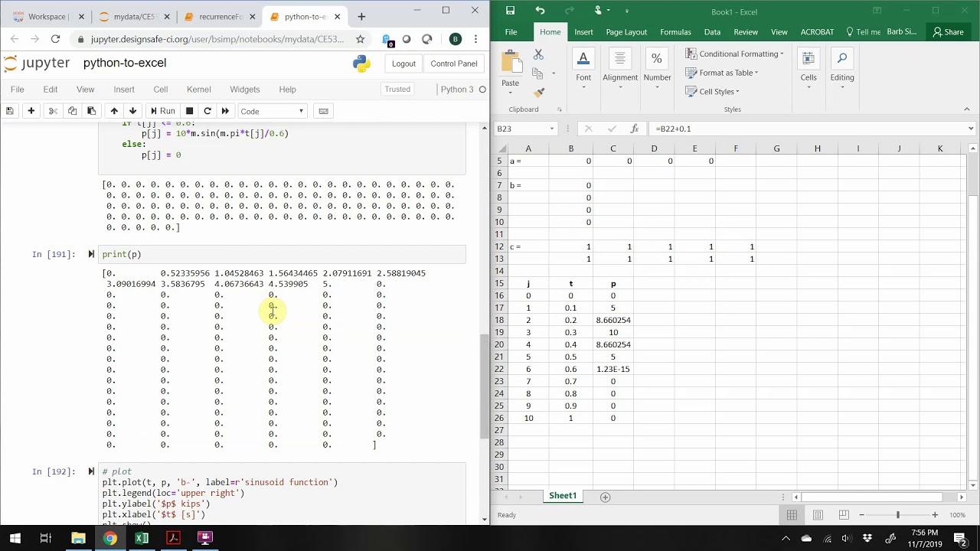This screenshot has height=551, width=980.
Task: Zoom in with the plus button beside Excel's zoom slider
Action: tap(935, 515)
